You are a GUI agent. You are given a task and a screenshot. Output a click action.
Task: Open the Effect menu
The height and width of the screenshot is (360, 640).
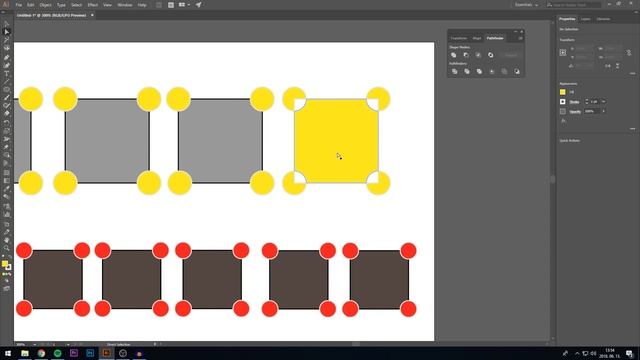pyautogui.click(x=93, y=5)
